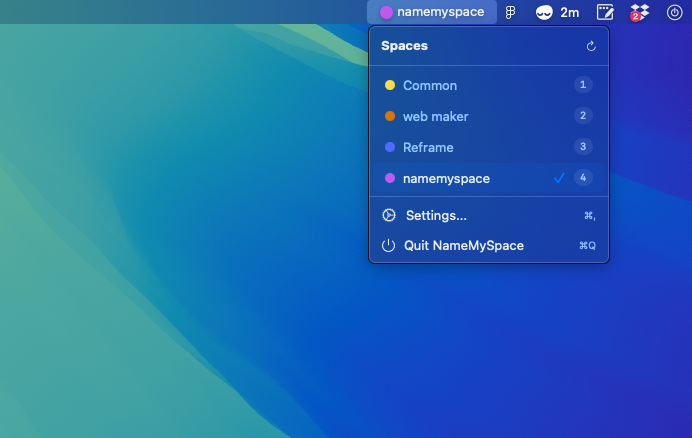Image resolution: width=692 pixels, height=438 pixels.
Task: Click the Settings gear icon
Action: [x=389, y=215]
